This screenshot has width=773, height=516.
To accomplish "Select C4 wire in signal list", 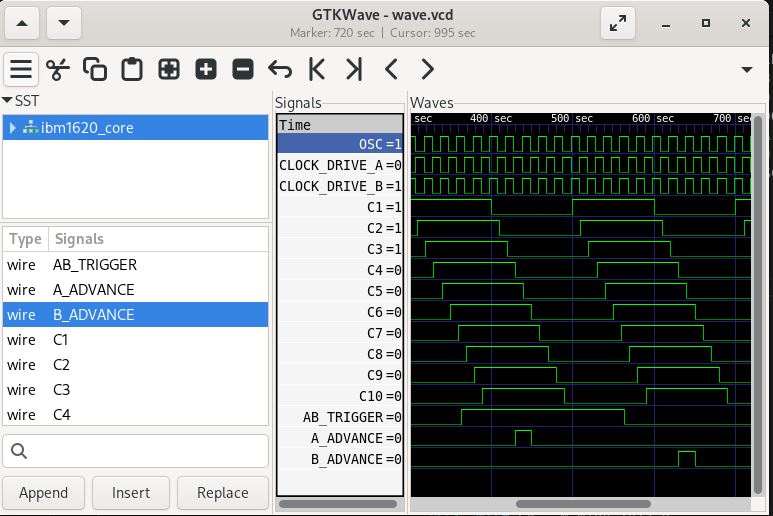I will click(x=136, y=414).
